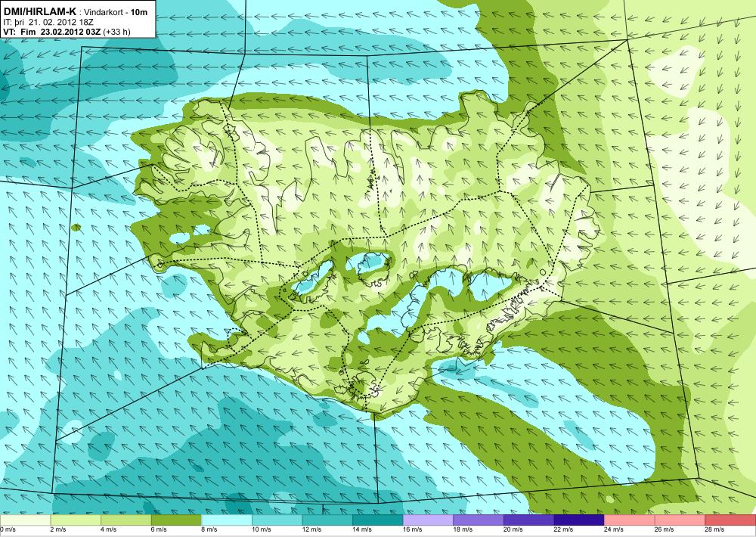
Task: Click the red legend swatch above 28 m/s
Action: tap(730, 520)
